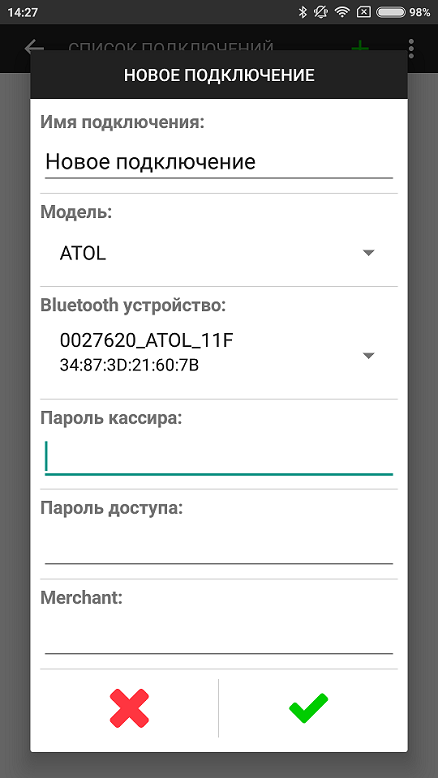Focus the Пароль кассира field
This screenshot has height=778, width=438.
[219, 457]
